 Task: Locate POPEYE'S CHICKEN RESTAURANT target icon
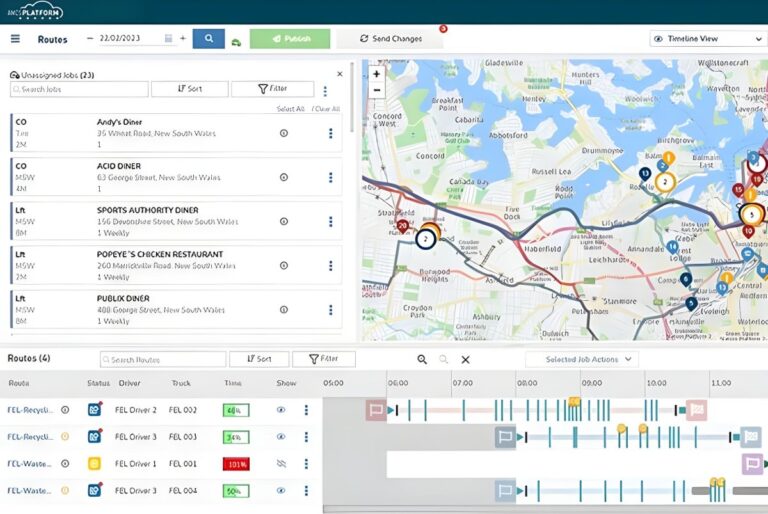[284, 265]
